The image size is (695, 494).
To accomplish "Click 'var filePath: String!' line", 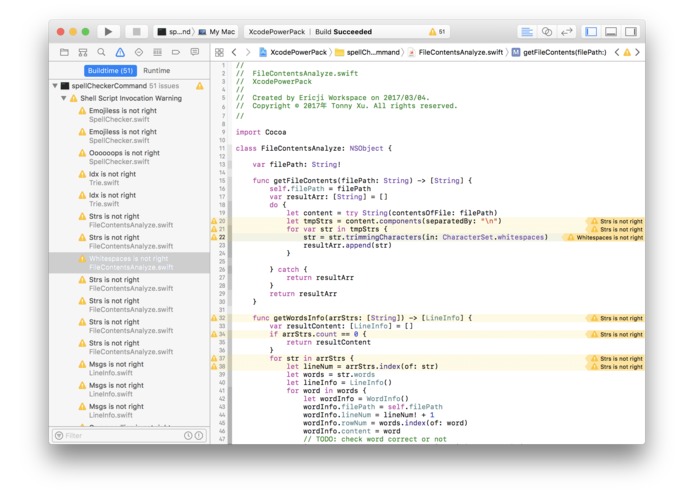I will click(297, 164).
